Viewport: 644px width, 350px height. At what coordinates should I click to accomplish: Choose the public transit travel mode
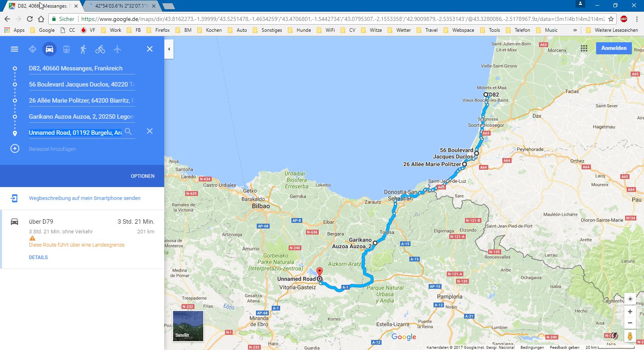66,49
